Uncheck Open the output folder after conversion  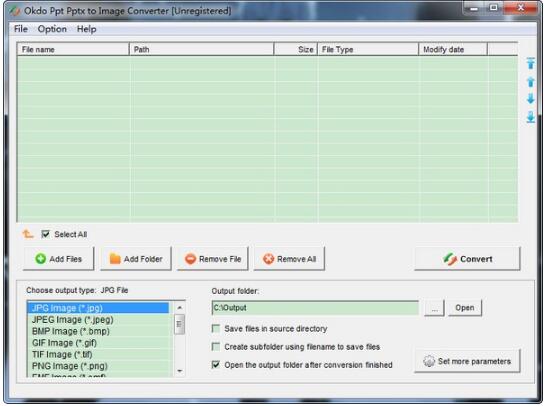[x=216, y=365]
